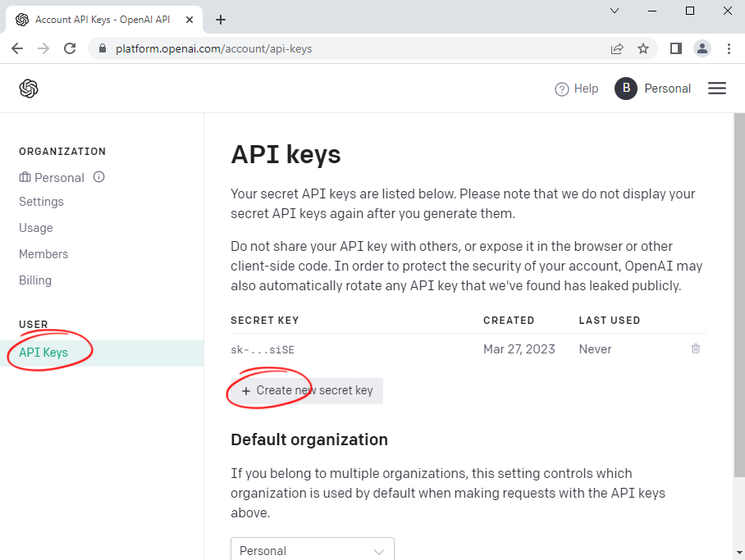Click the LAST USED column header
745x560 pixels.
coord(609,321)
